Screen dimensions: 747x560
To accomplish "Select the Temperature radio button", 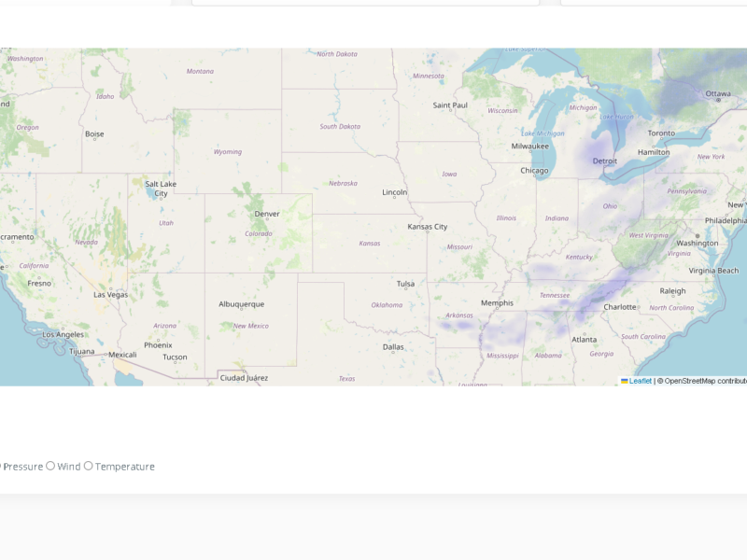I will [88, 466].
